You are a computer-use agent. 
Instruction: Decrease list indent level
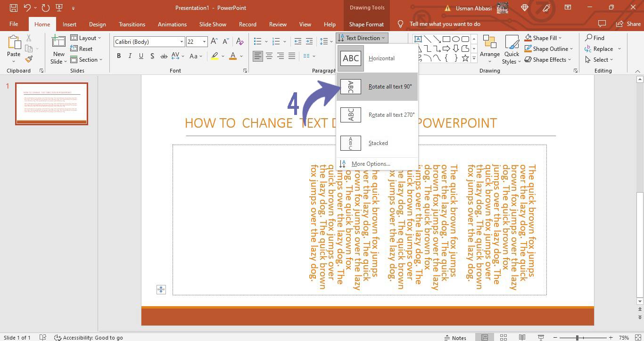298,41
